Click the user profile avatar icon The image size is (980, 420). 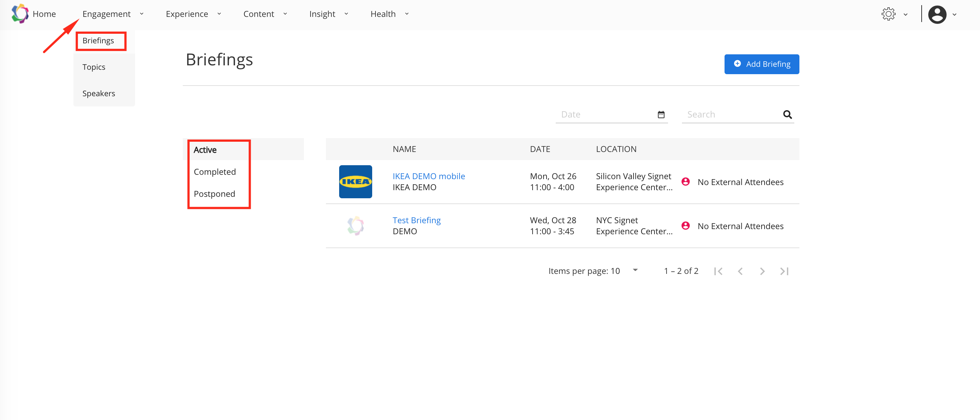pyautogui.click(x=937, y=14)
